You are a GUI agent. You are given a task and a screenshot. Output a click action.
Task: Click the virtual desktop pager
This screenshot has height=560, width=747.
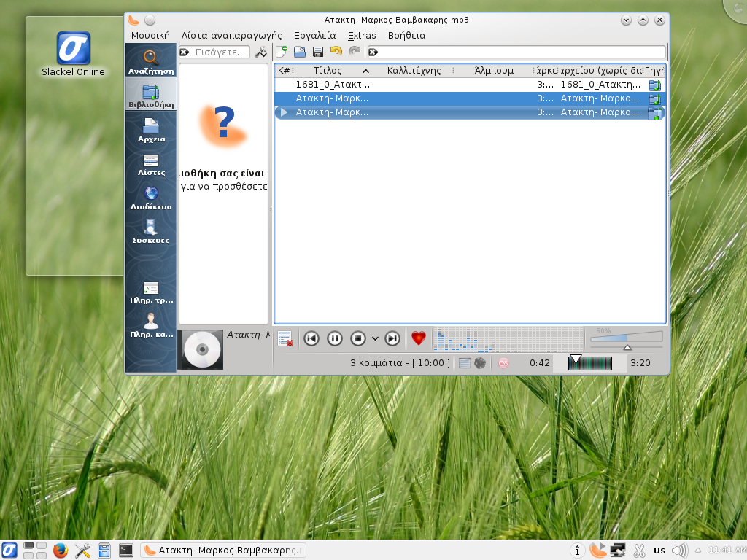[x=35, y=551]
